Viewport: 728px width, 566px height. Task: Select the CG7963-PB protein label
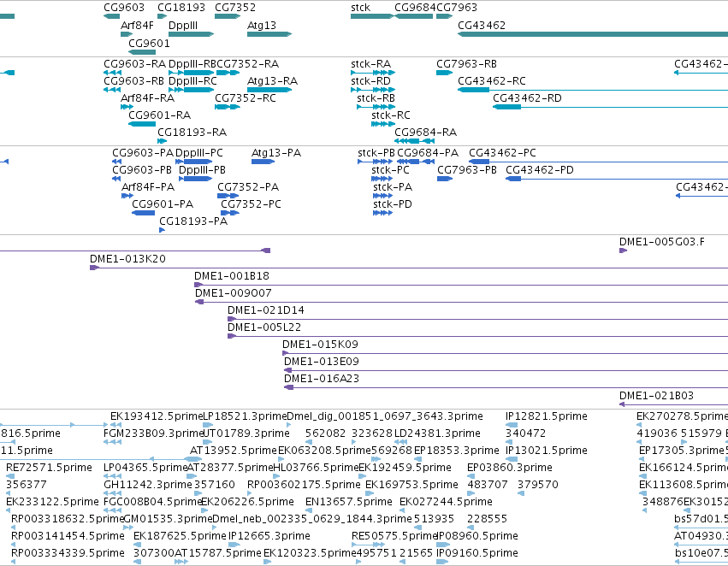coord(467,170)
